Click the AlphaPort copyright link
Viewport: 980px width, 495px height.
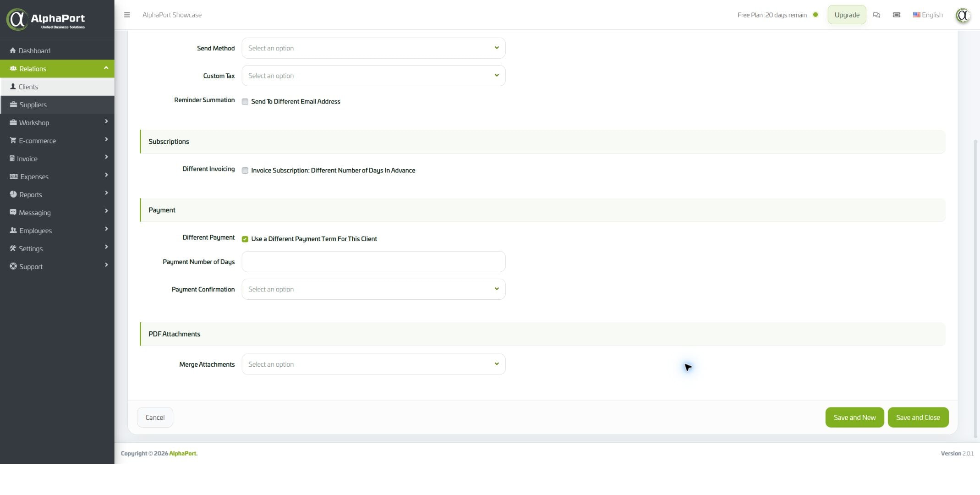[183, 453]
